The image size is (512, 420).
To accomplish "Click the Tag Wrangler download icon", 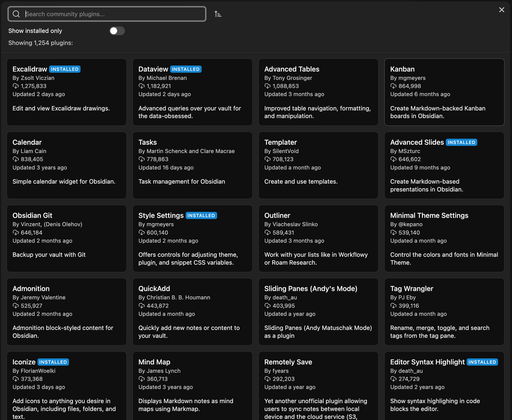I will click(393, 306).
